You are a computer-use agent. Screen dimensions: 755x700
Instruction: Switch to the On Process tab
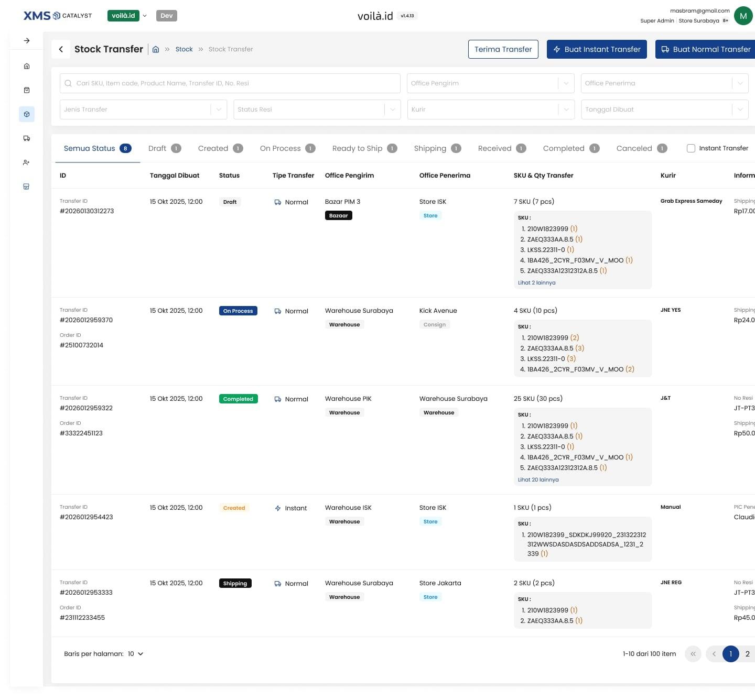(287, 148)
